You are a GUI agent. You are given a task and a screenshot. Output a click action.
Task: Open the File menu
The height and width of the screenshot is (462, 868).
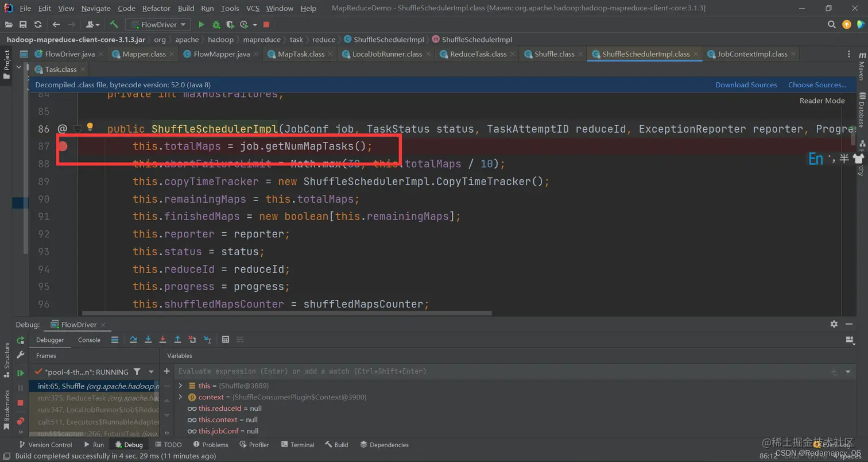[25, 9]
